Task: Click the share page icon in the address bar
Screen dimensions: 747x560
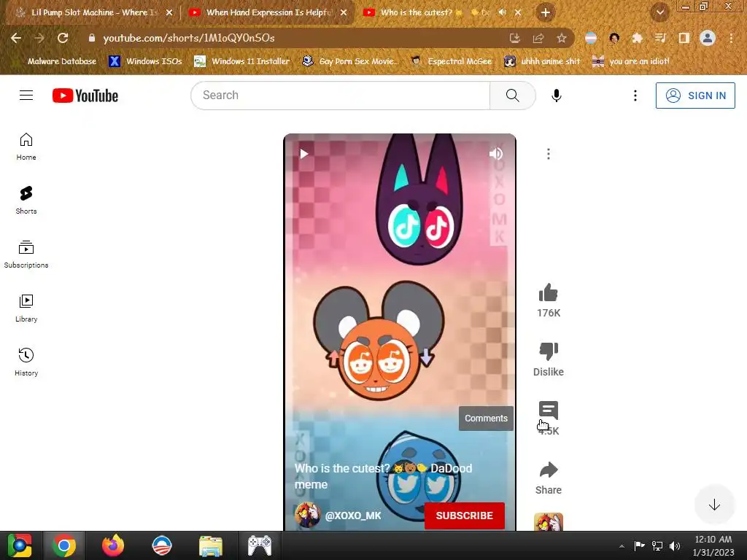Action: point(538,38)
